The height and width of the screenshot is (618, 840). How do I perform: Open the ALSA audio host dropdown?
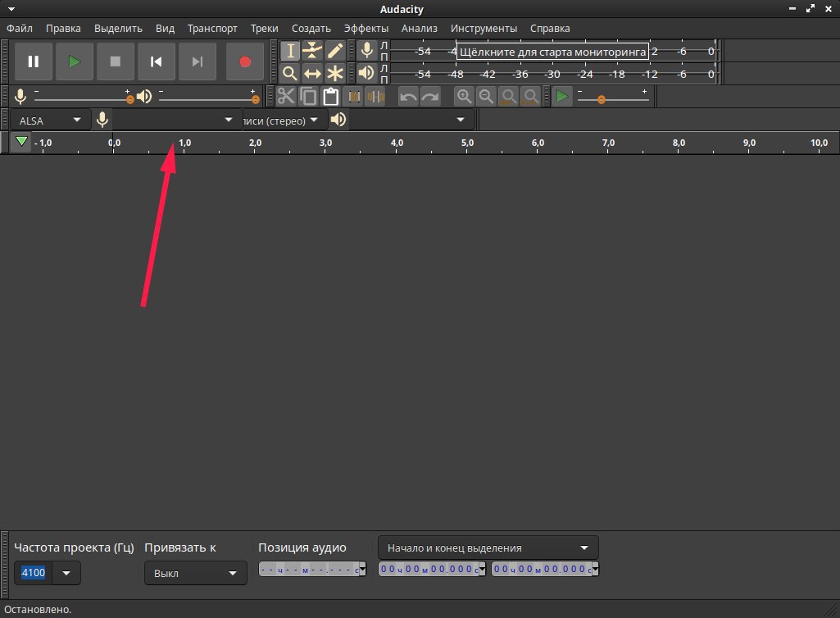pos(50,120)
